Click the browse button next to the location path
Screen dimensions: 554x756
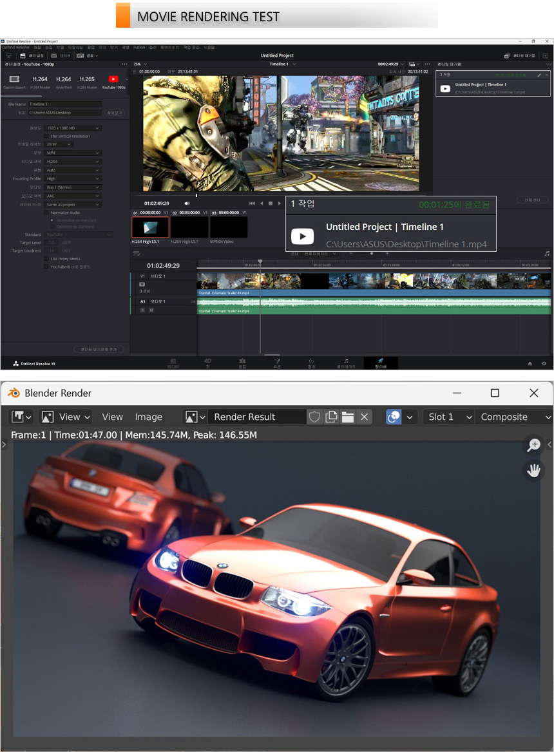pos(114,113)
